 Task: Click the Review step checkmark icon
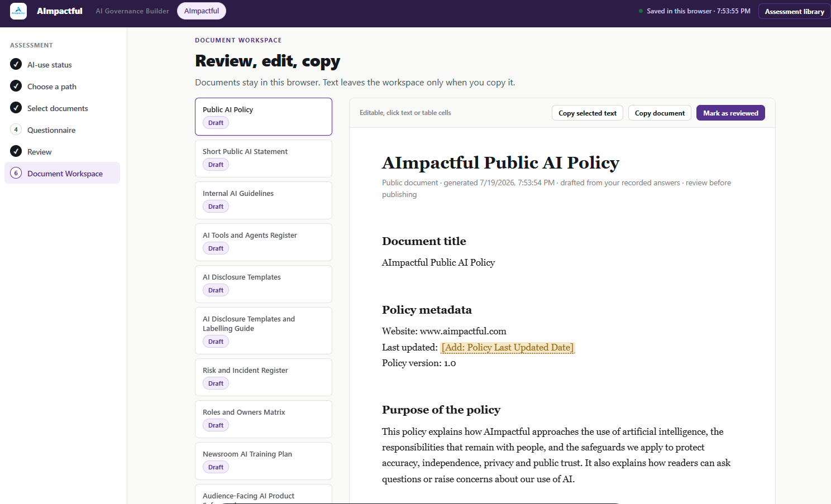16,151
